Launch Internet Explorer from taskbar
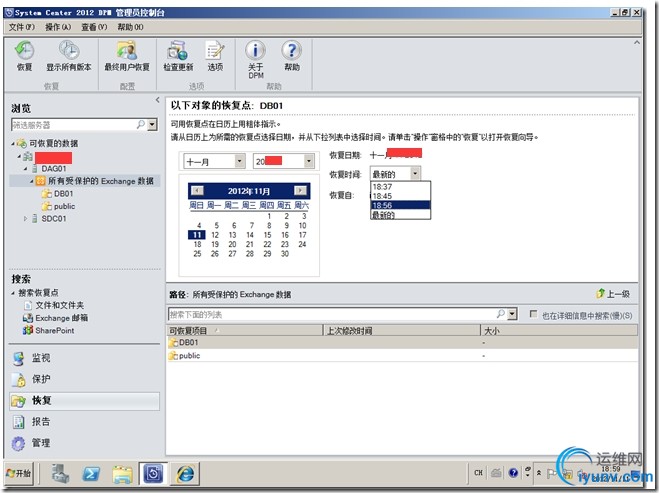 click(185, 474)
